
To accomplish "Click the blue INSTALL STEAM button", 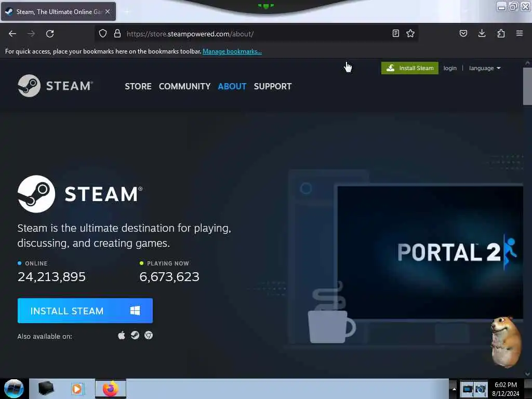I will [x=85, y=311].
